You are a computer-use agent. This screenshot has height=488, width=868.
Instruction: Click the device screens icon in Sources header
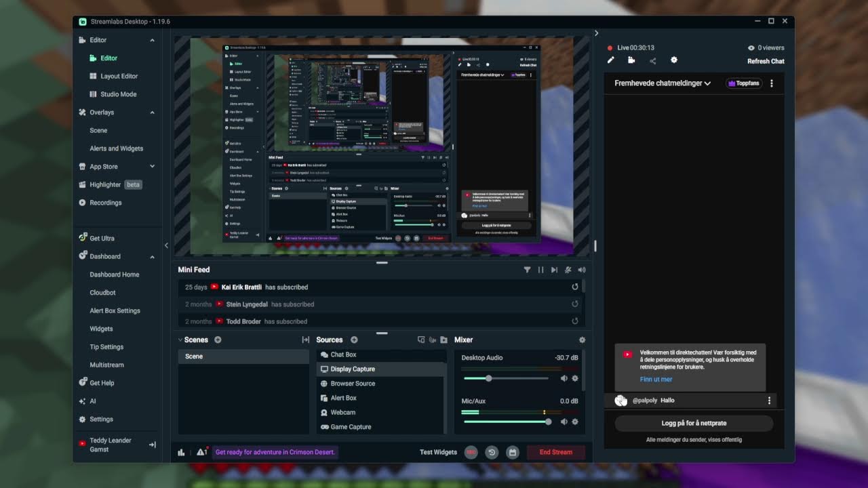(x=421, y=340)
